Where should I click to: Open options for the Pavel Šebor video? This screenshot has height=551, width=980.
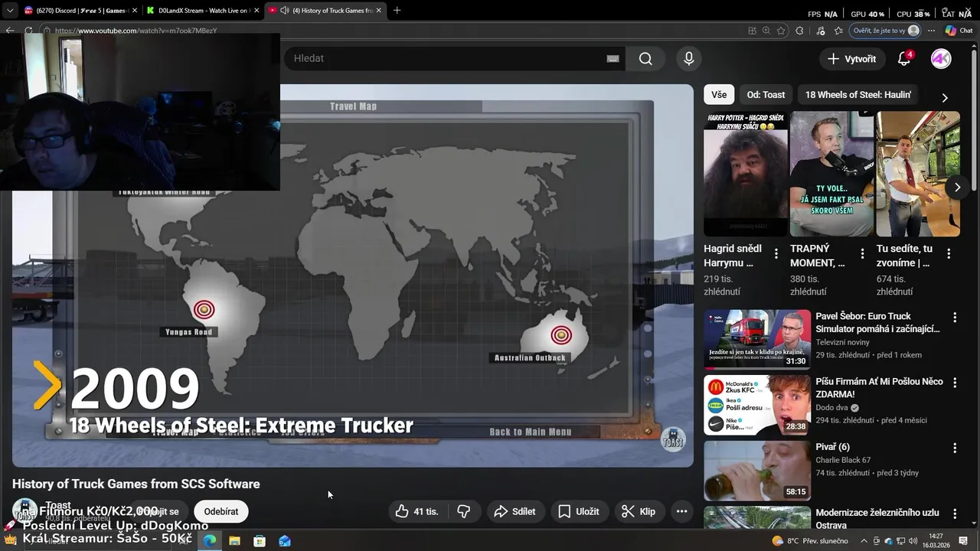[x=955, y=318]
